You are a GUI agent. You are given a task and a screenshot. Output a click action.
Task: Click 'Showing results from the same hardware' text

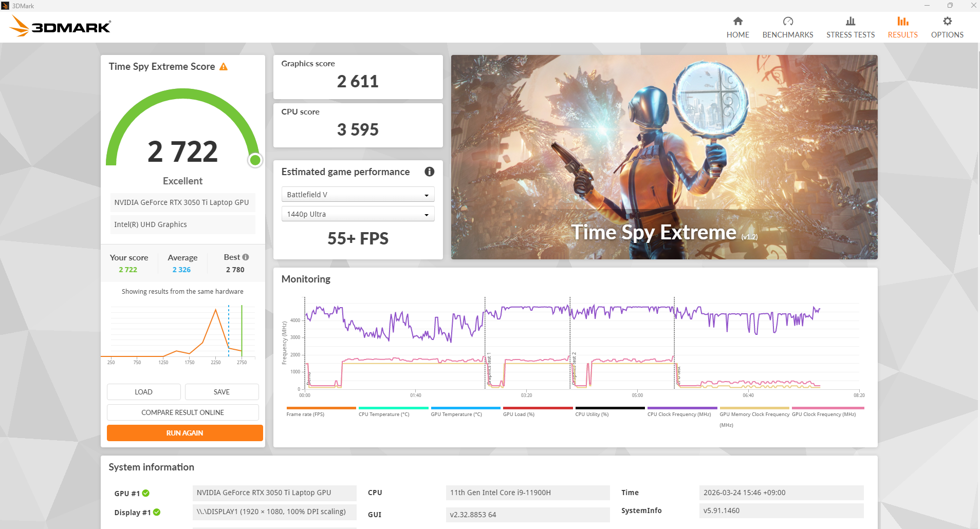pos(182,291)
